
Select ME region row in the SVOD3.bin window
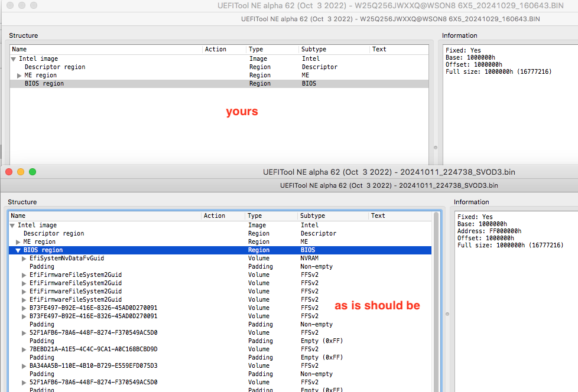220,242
